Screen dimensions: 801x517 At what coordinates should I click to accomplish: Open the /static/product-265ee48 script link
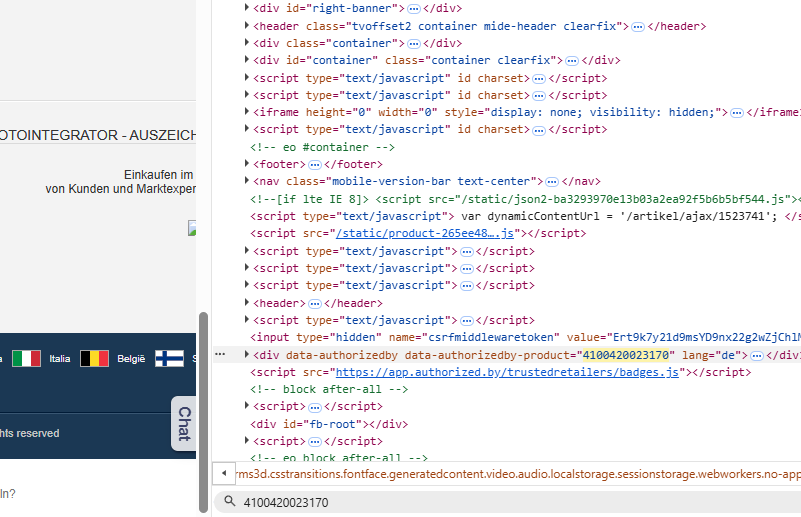(425, 233)
